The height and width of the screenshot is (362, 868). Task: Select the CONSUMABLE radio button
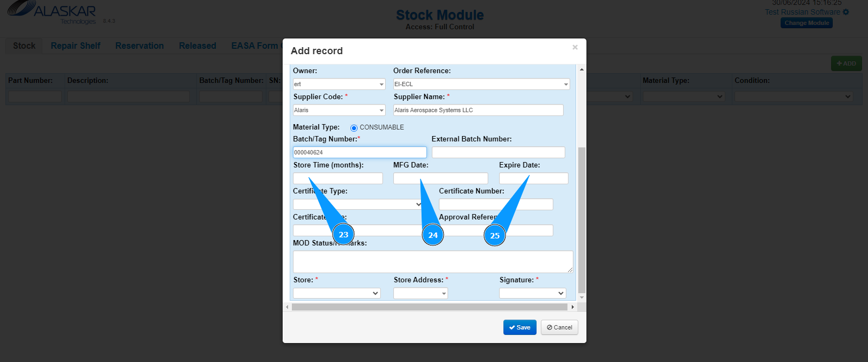354,128
